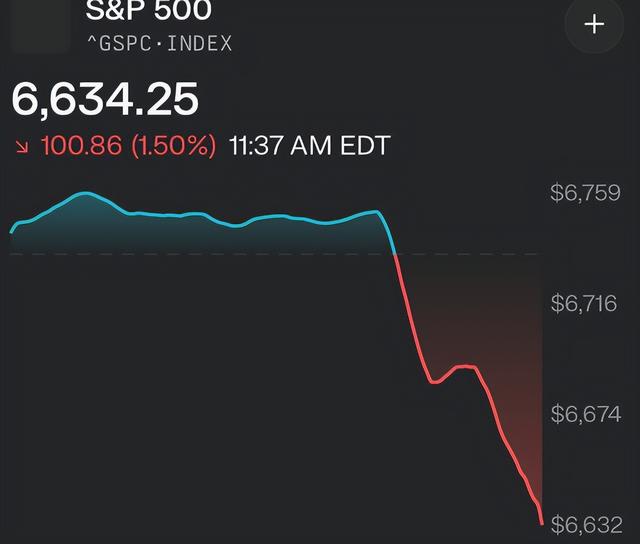
Task: Click the final lowest point of red line
Action: pos(541,522)
